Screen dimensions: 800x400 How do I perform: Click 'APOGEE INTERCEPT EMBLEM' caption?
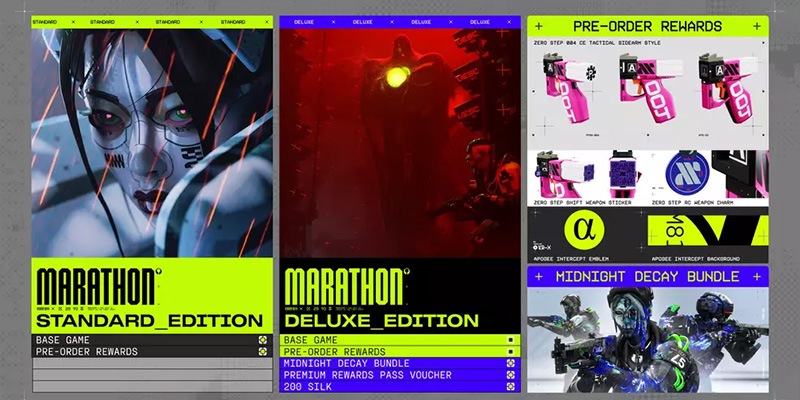tap(572, 259)
